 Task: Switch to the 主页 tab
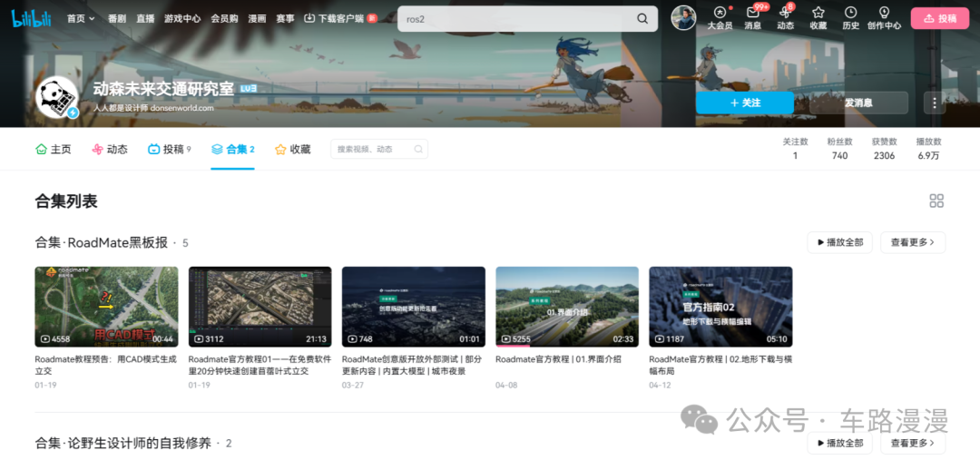pyautogui.click(x=54, y=150)
